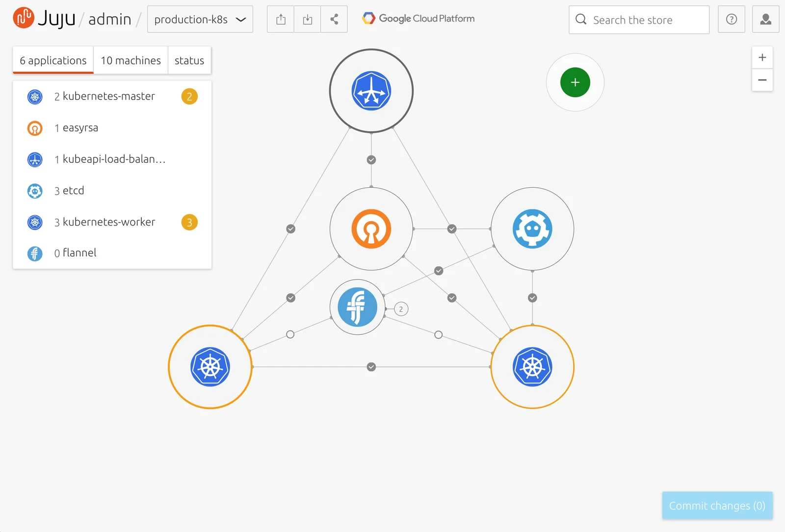Select the easyrsa application circle on canvas
Viewport: 785px width, 532px height.
(x=371, y=229)
